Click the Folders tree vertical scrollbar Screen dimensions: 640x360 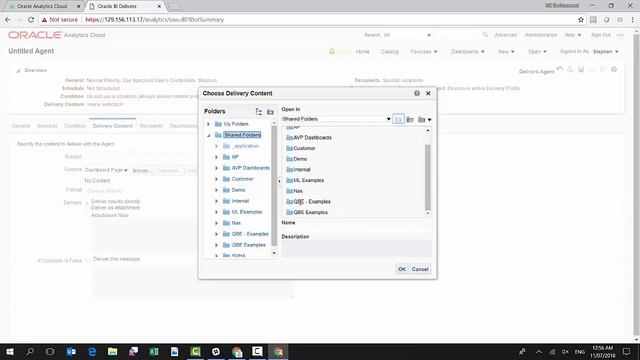click(274, 186)
